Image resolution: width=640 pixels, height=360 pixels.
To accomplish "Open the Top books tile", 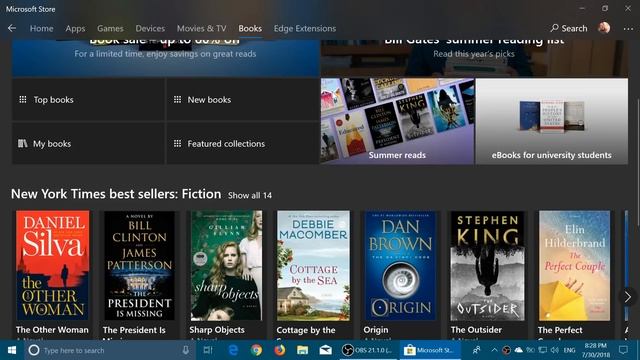I will [x=88, y=100].
